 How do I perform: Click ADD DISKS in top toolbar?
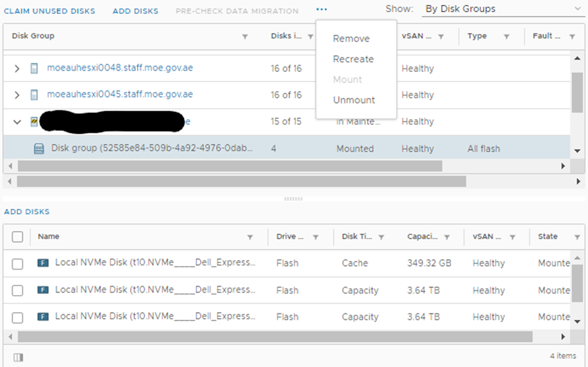[x=135, y=11]
